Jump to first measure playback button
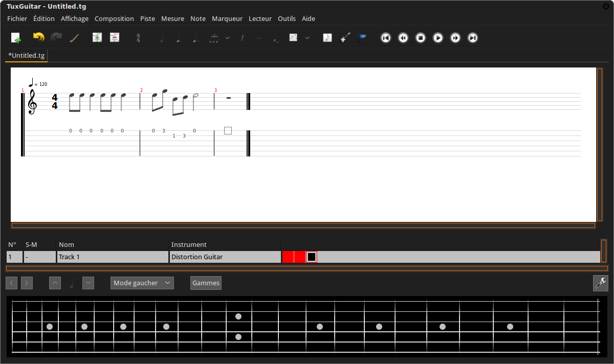The image size is (614, 364). [x=386, y=38]
